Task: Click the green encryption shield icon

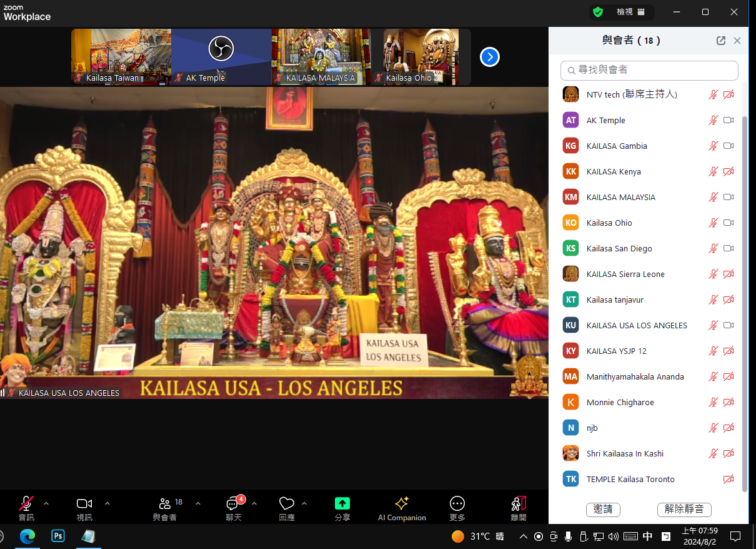Action: point(598,12)
